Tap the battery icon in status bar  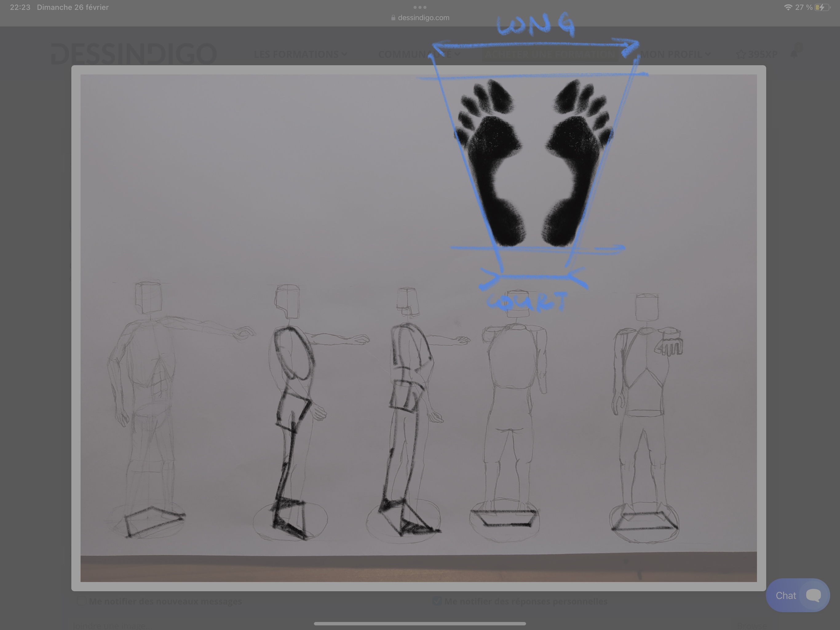point(822,7)
